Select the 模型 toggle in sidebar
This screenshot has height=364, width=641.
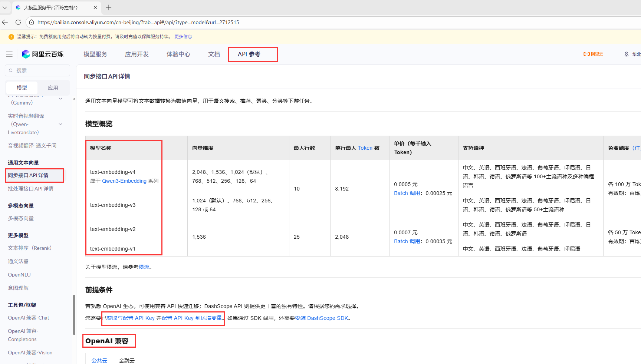tap(22, 88)
